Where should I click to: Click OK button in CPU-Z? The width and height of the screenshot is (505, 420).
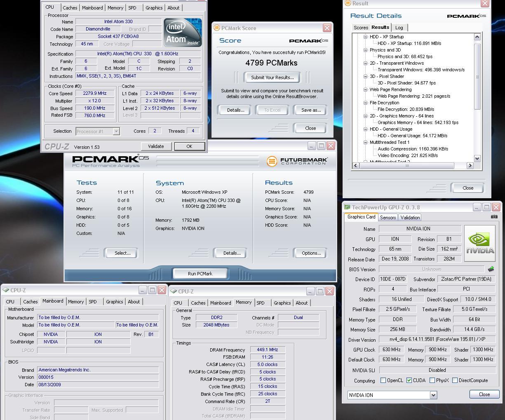(x=189, y=146)
